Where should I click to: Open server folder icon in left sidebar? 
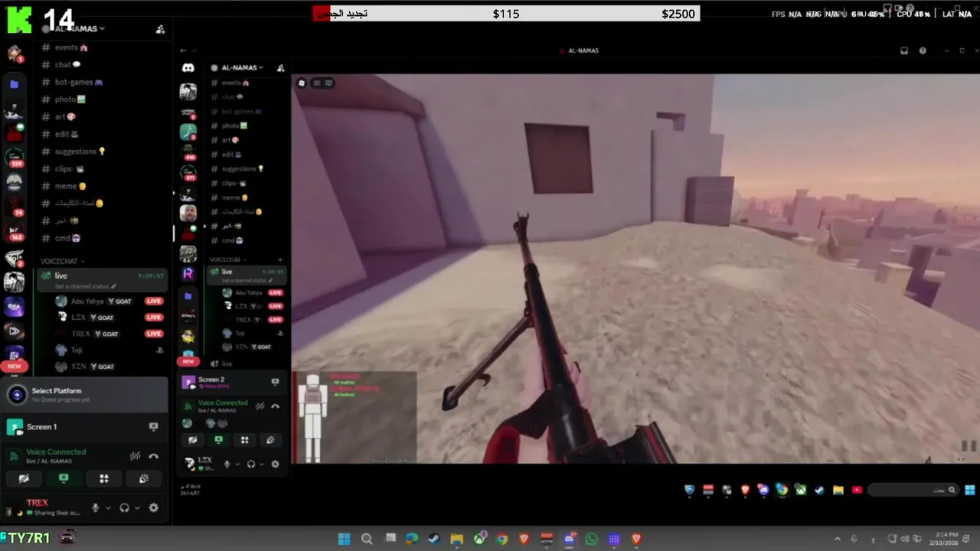click(14, 84)
